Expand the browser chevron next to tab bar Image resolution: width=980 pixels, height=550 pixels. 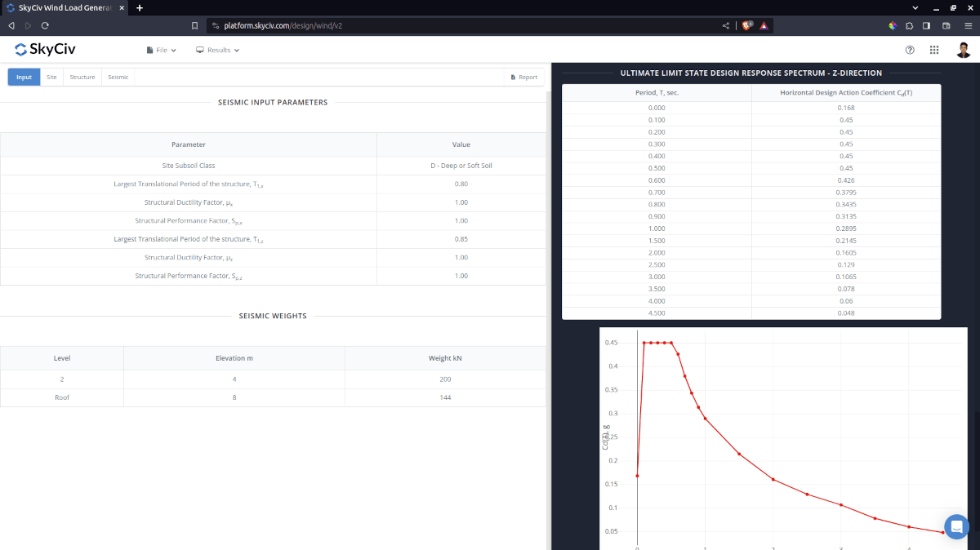915,7
